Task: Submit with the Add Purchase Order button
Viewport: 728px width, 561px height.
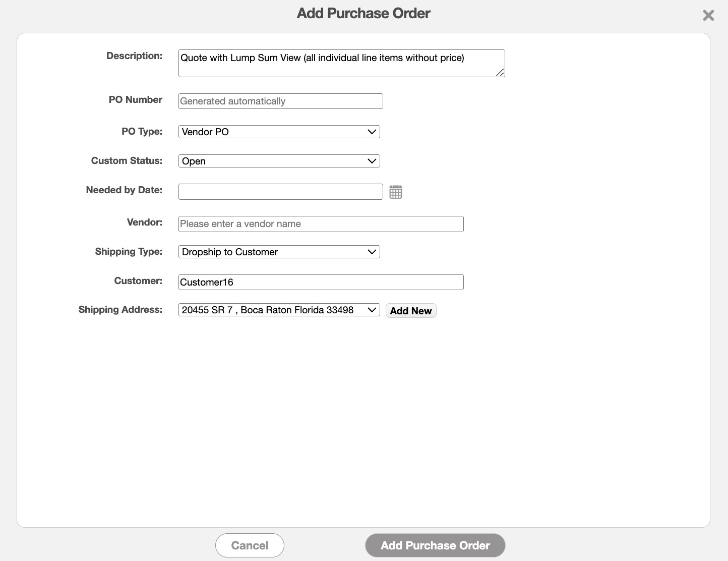Action: [x=435, y=545]
